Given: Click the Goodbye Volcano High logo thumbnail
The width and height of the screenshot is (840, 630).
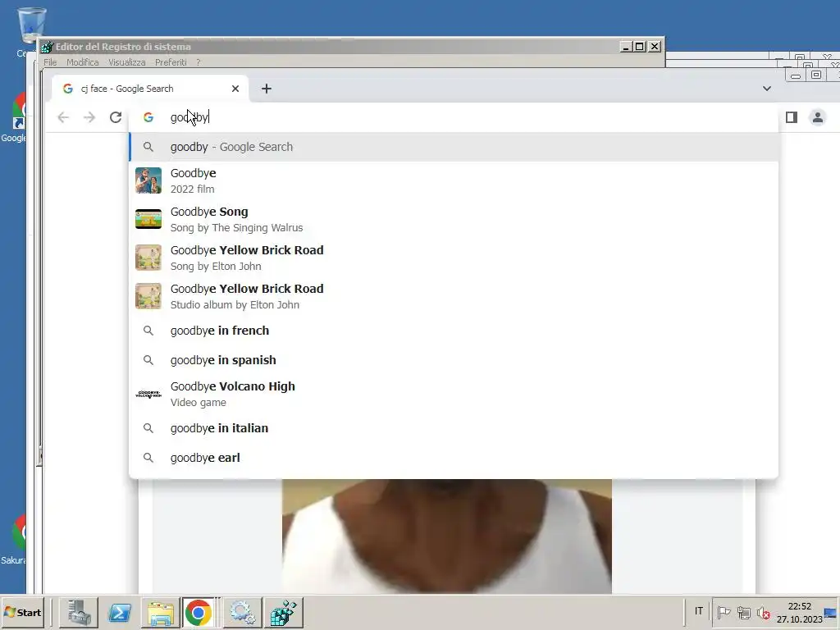Looking at the screenshot, I should tap(148, 394).
